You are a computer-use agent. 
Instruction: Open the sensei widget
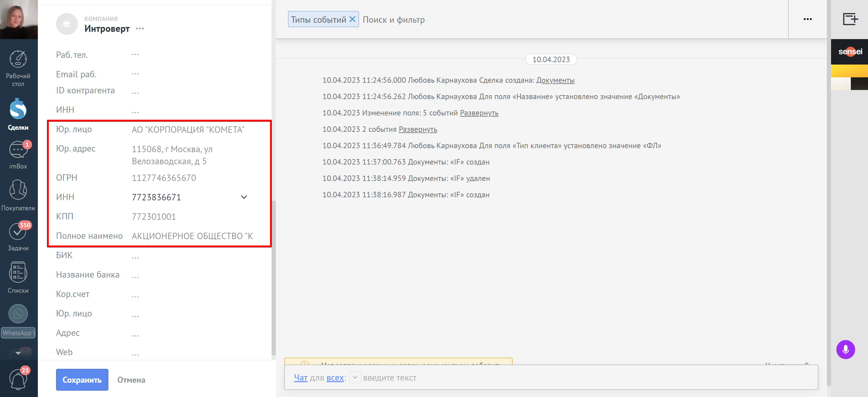pyautogui.click(x=850, y=52)
